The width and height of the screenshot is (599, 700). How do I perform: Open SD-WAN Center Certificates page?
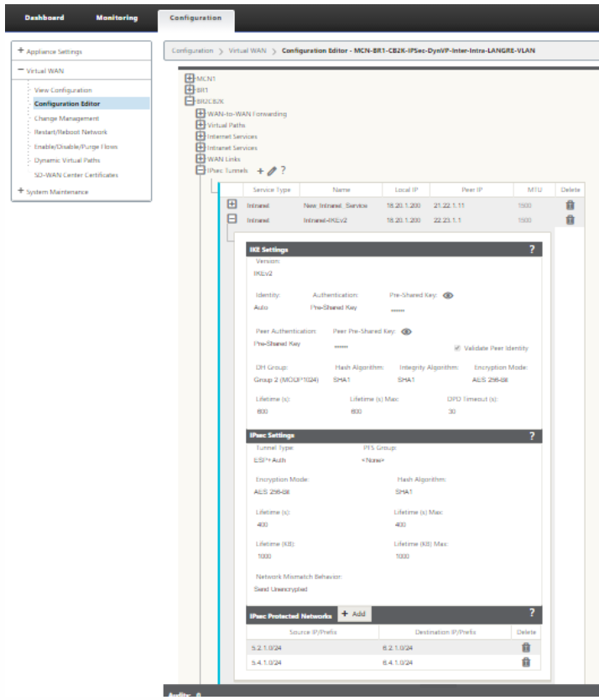tap(76, 174)
